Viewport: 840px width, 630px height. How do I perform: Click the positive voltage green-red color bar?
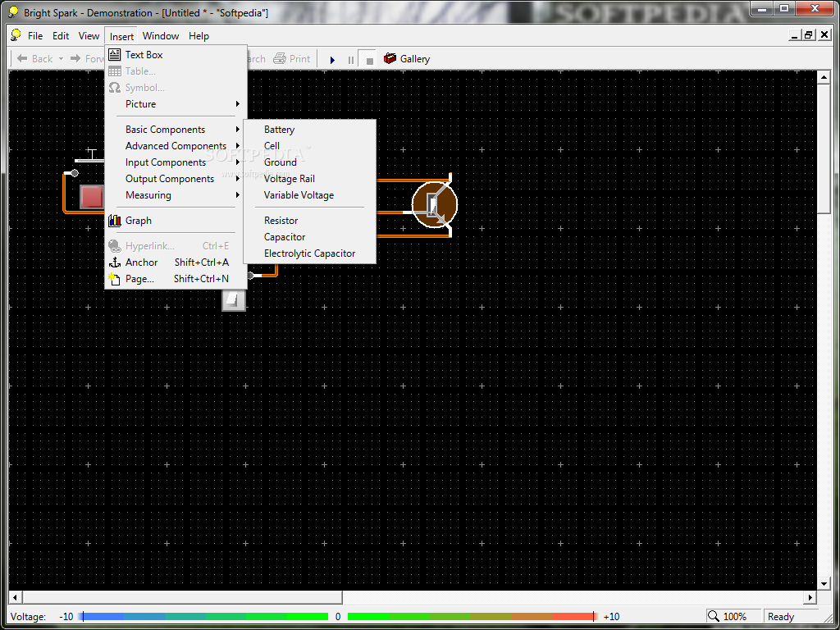(x=471, y=617)
